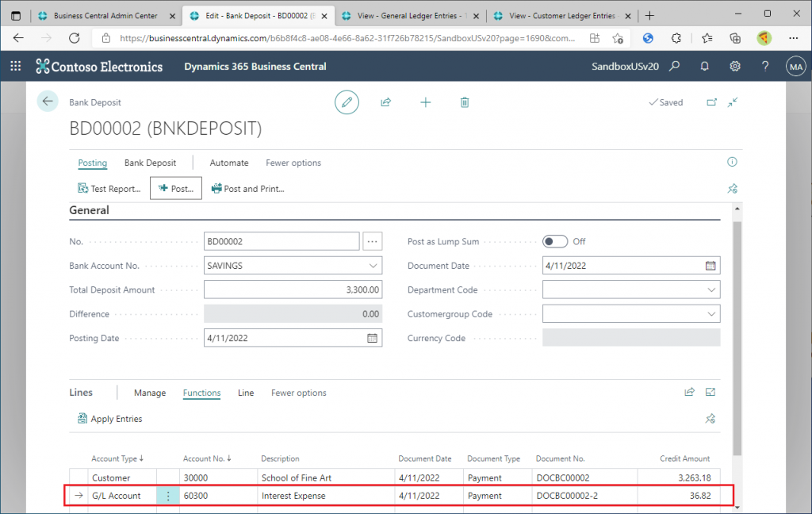Show the information FactBox icon
The height and width of the screenshot is (514, 812).
pyautogui.click(x=732, y=162)
